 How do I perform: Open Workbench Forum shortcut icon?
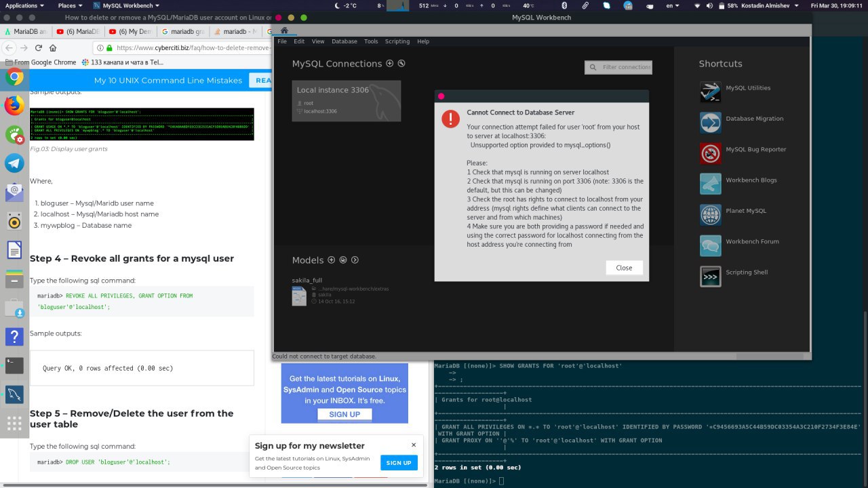point(710,245)
